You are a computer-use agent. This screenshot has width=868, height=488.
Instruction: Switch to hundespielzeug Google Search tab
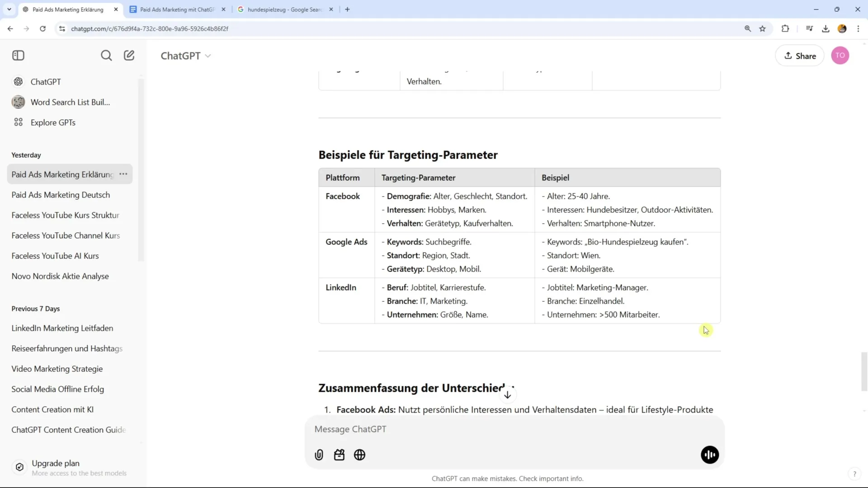[285, 9]
